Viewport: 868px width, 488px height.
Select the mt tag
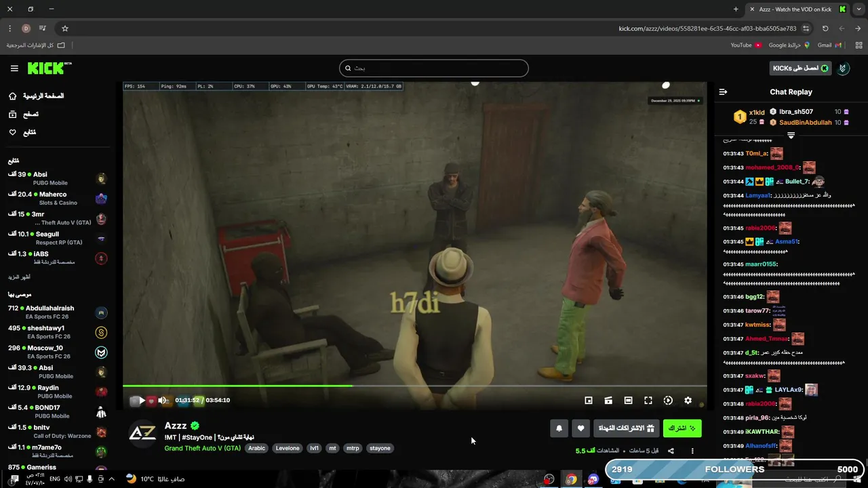[332, 448]
